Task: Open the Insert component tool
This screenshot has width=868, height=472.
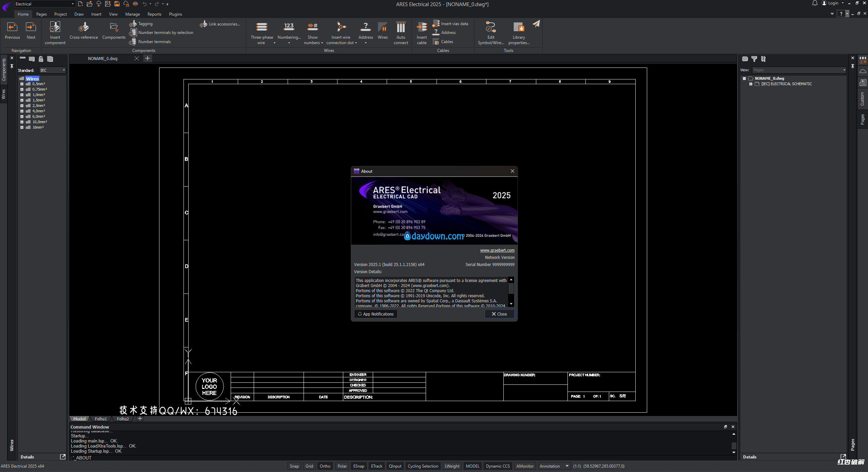Action: pyautogui.click(x=55, y=33)
